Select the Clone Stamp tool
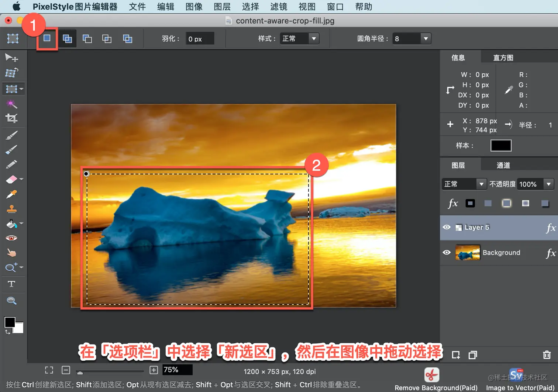The width and height of the screenshot is (558, 392). click(x=11, y=209)
